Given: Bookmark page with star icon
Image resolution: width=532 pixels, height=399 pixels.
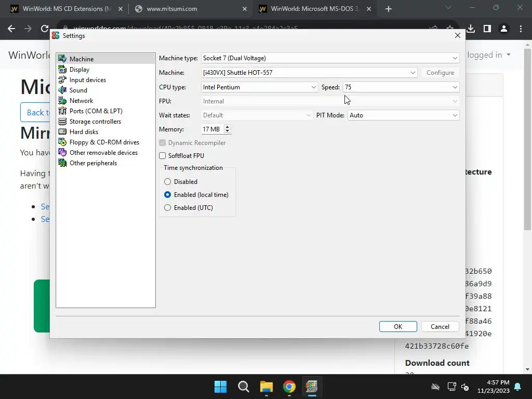Looking at the screenshot, I should (x=450, y=29).
